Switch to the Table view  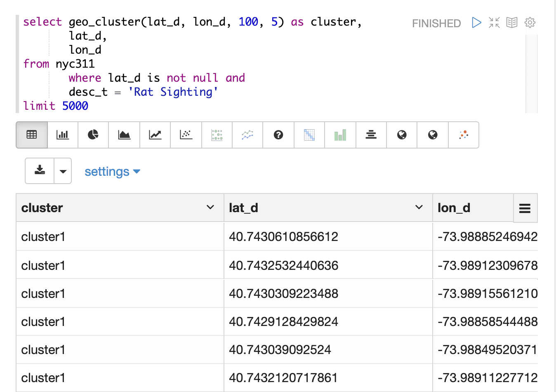point(31,135)
